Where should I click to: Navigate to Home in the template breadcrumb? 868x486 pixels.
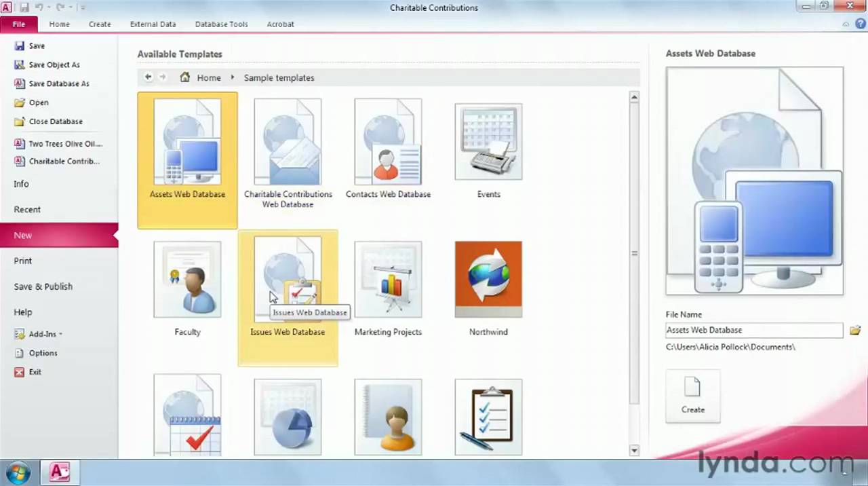tap(208, 77)
